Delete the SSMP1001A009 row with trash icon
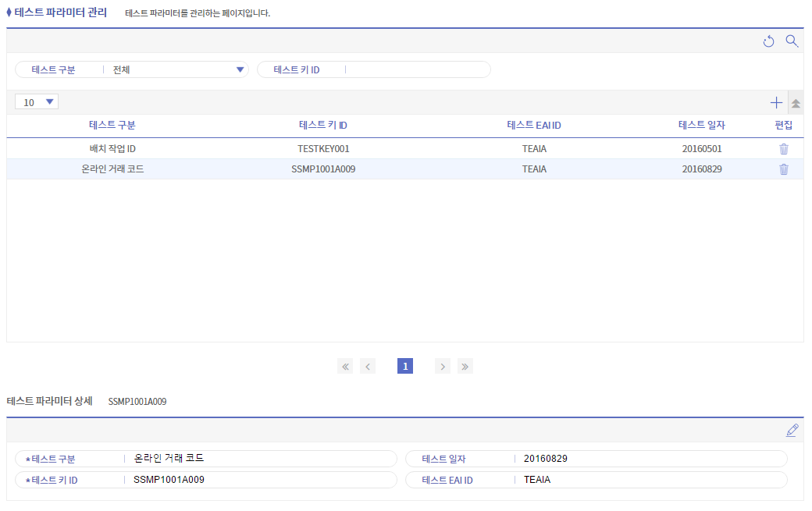Screen dimensions: 812x511 [x=784, y=169]
